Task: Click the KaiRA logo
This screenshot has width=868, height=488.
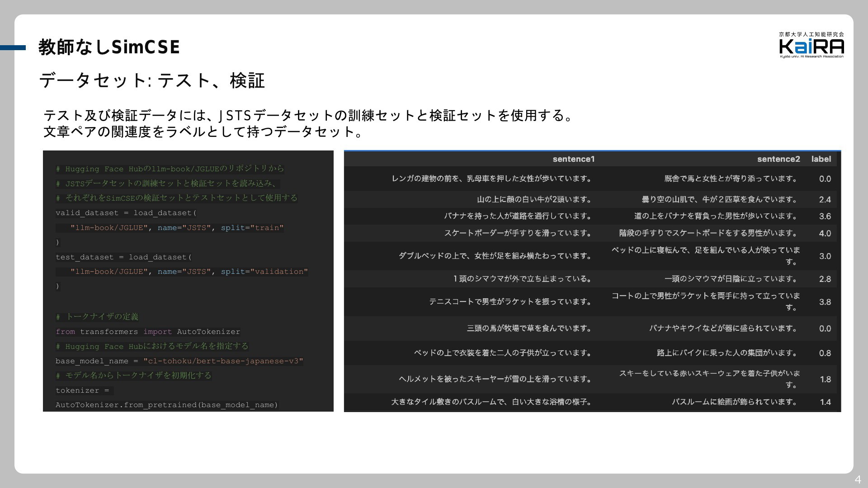Action: [x=811, y=45]
